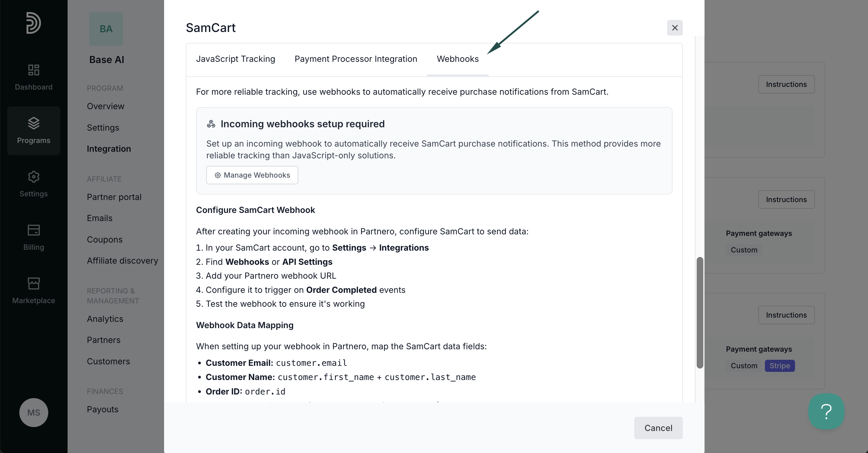Screen dimensions: 868x453
Task: Click the modal vertical scrollbar thumb
Action: coord(700,312)
